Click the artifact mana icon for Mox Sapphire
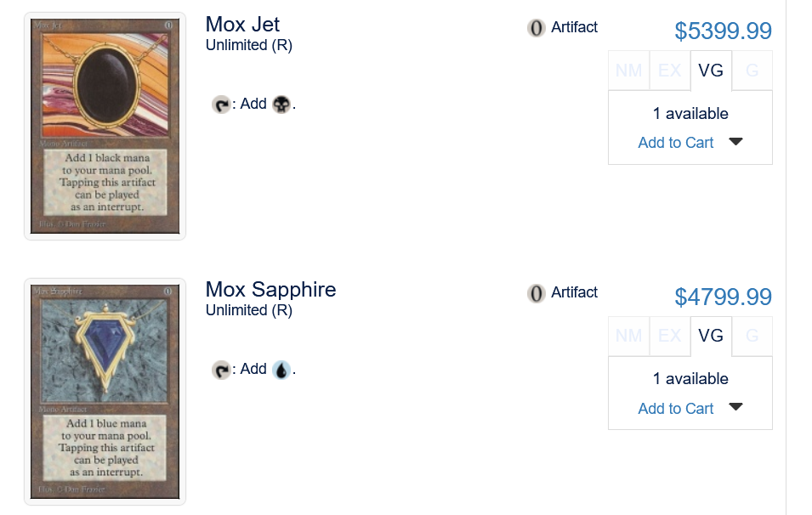The width and height of the screenshot is (812, 515). point(536,293)
